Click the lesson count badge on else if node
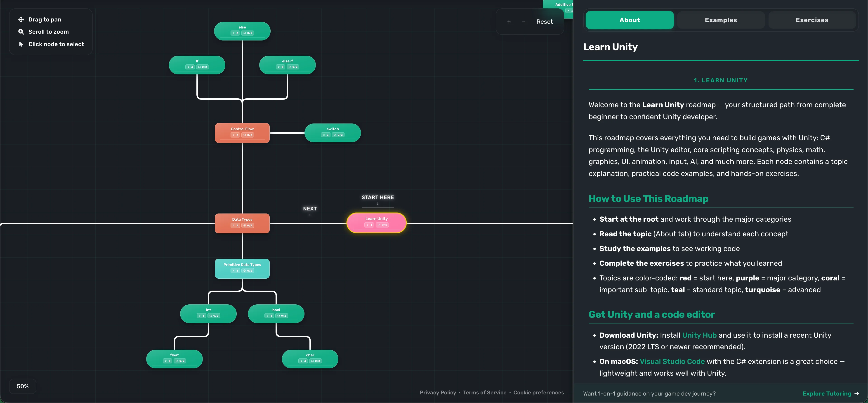The image size is (868, 403). [280, 67]
